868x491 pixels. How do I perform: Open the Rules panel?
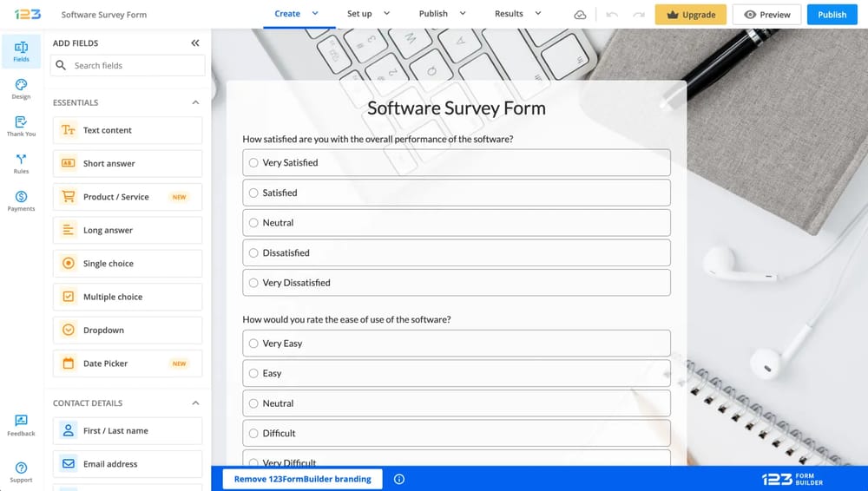tap(21, 163)
